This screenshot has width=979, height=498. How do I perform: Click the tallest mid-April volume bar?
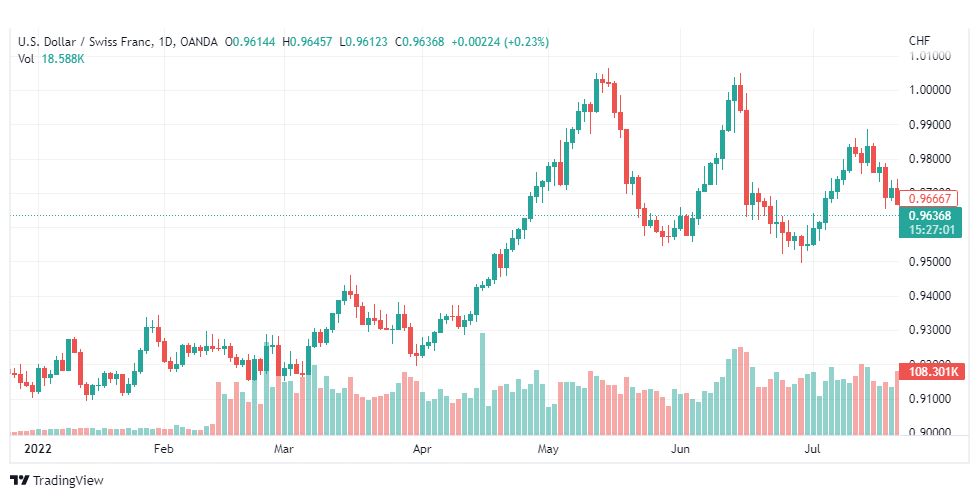tap(482, 384)
